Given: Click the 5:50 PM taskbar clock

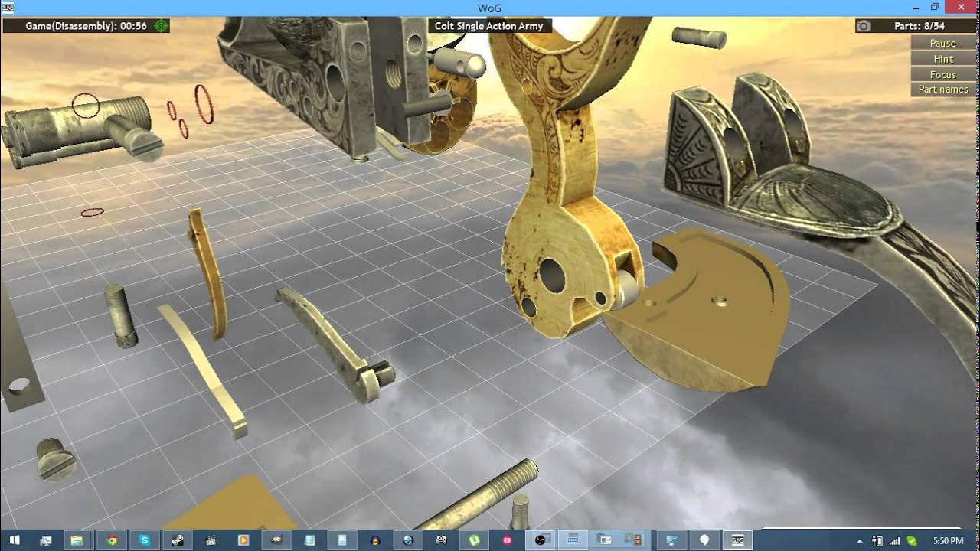Looking at the screenshot, I should tap(948, 541).
